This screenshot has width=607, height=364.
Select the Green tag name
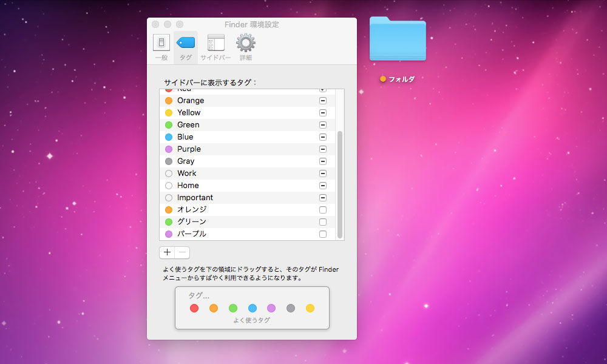pos(188,125)
